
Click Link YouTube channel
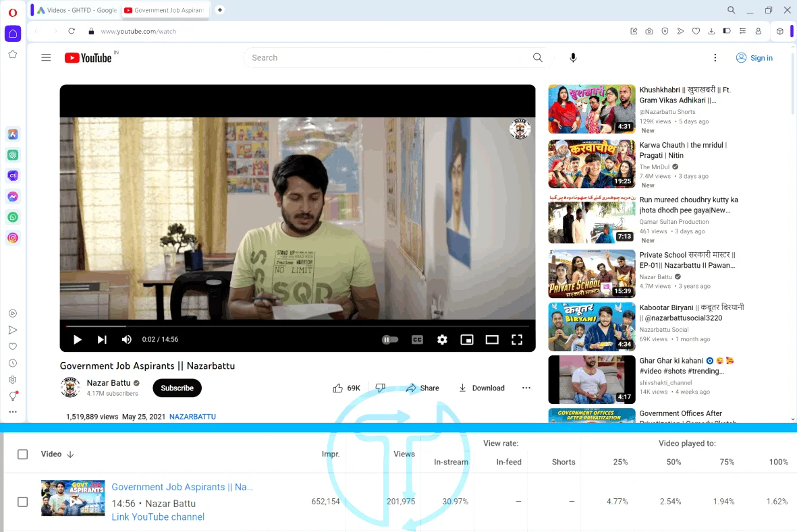(x=158, y=516)
